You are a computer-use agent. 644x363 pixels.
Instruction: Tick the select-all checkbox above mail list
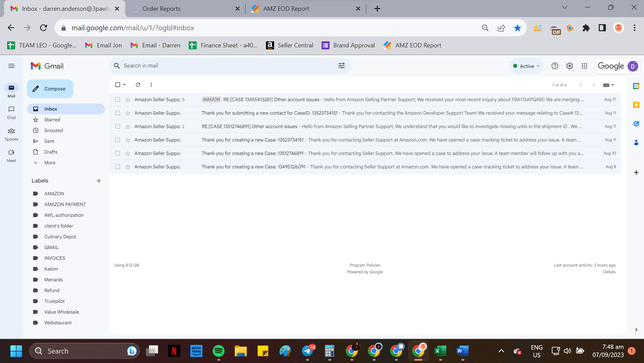point(118,85)
